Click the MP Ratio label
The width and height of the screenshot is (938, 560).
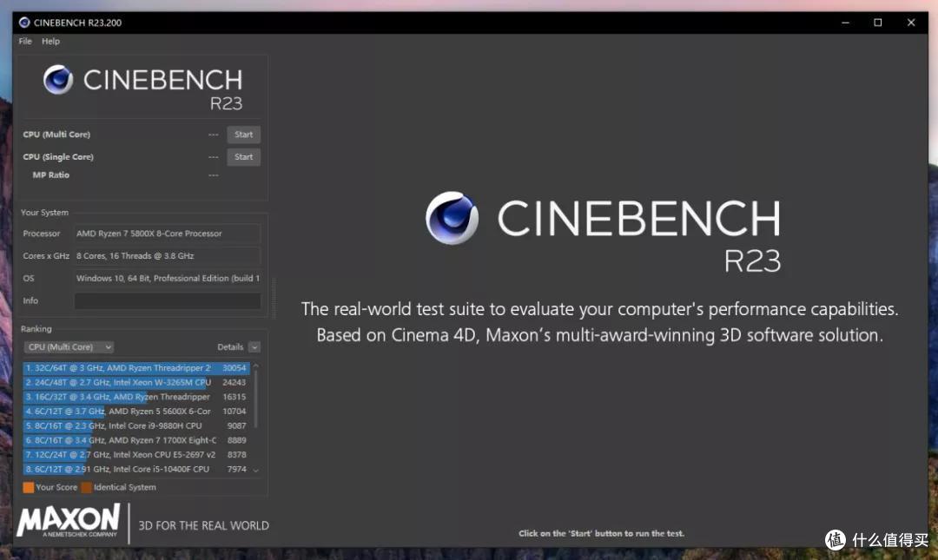tap(51, 175)
